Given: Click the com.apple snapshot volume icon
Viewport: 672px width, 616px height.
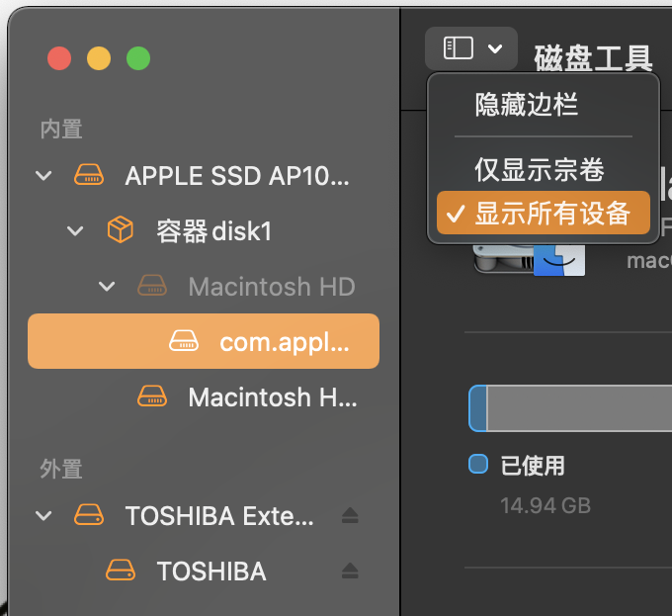Looking at the screenshot, I should click(x=183, y=341).
